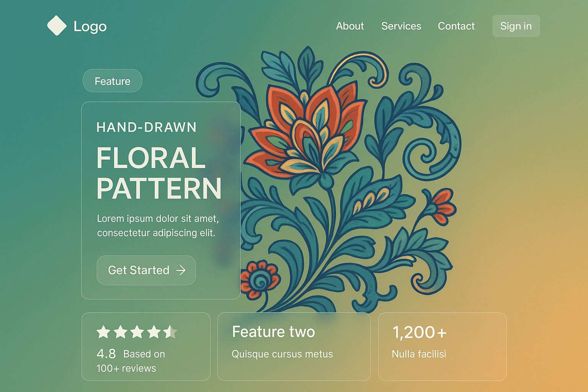Go to the Services page

pyautogui.click(x=401, y=26)
